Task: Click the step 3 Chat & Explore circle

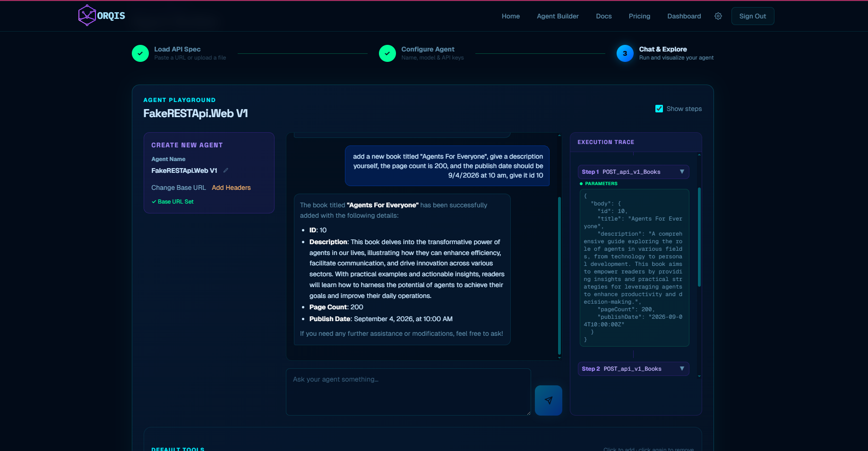Action: 625,53
